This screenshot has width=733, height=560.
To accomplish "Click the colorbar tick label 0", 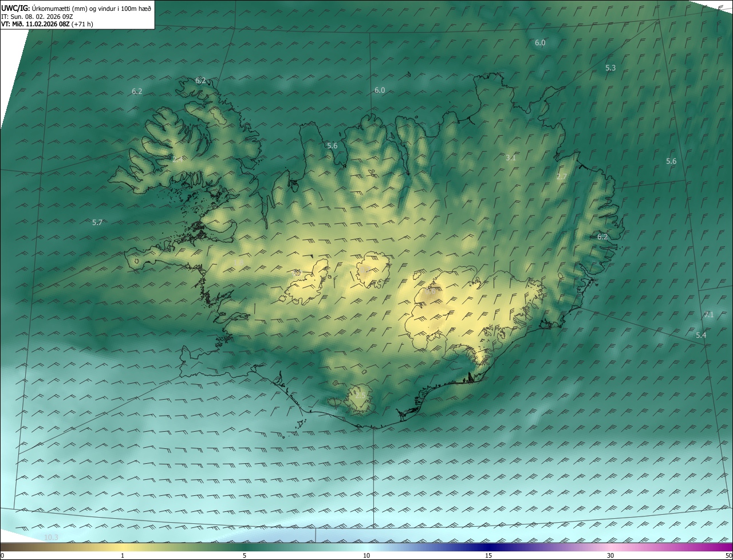I will pos(2,556).
